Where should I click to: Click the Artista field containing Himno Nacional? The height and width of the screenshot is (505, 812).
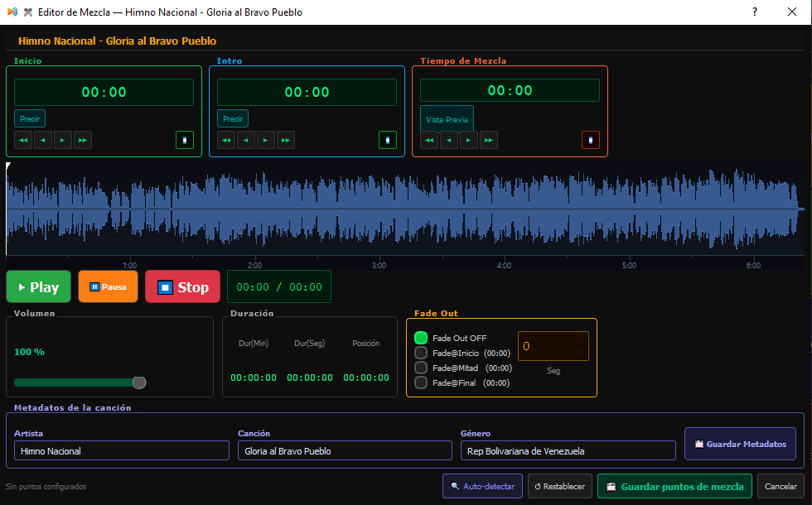pos(122,450)
